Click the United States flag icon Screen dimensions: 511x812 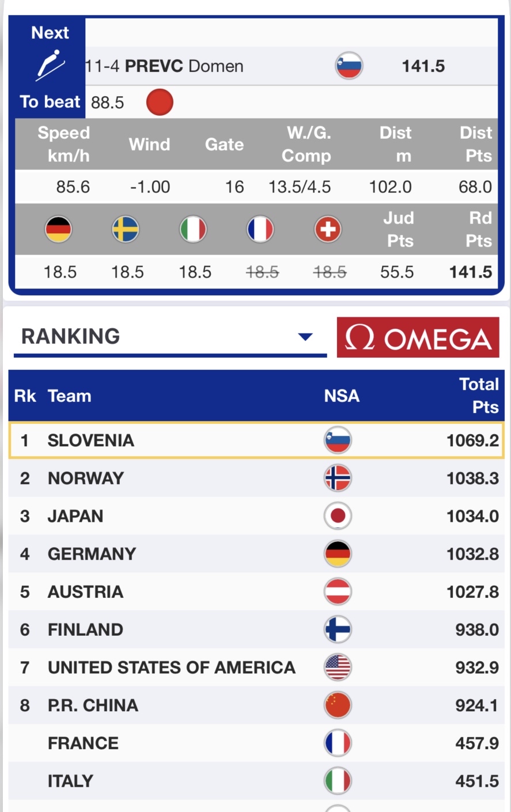click(338, 667)
